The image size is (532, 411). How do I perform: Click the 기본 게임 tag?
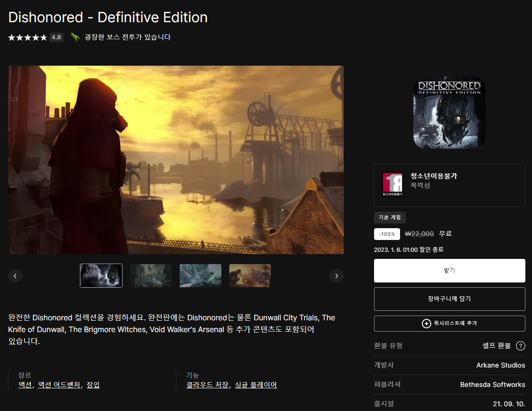click(x=390, y=217)
